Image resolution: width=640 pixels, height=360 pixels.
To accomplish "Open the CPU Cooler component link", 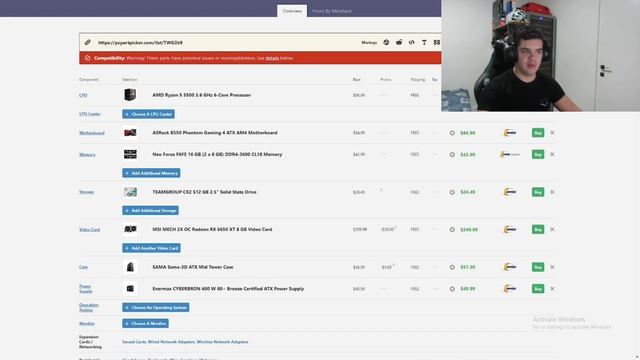I will [89, 114].
